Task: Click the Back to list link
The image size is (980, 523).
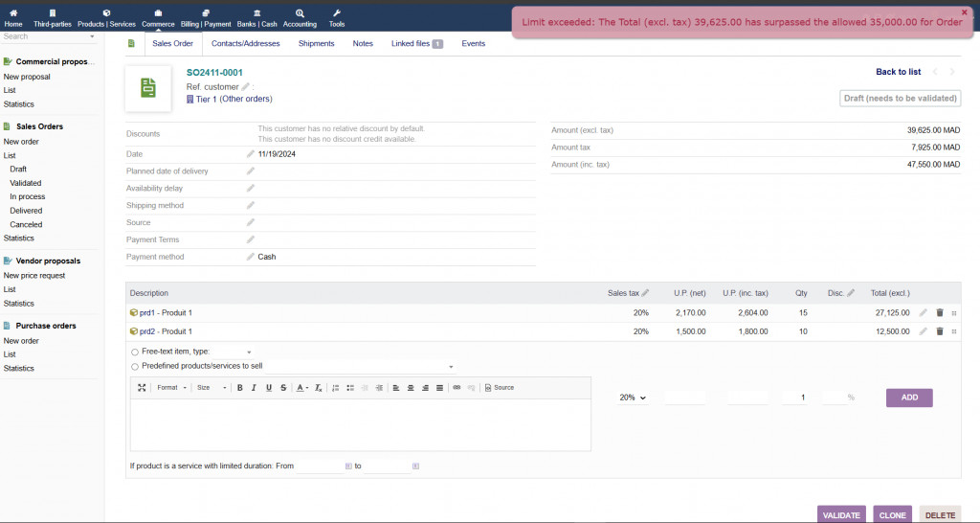Action: coord(898,72)
